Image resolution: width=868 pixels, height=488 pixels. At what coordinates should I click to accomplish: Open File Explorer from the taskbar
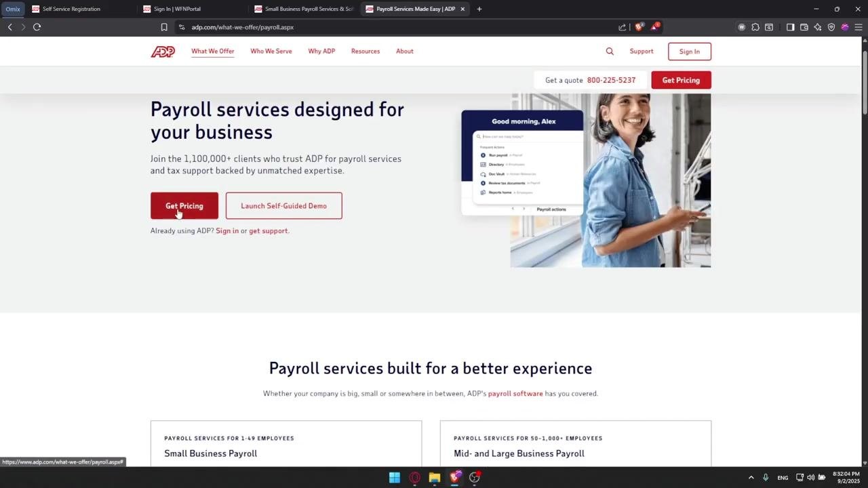pos(435,477)
